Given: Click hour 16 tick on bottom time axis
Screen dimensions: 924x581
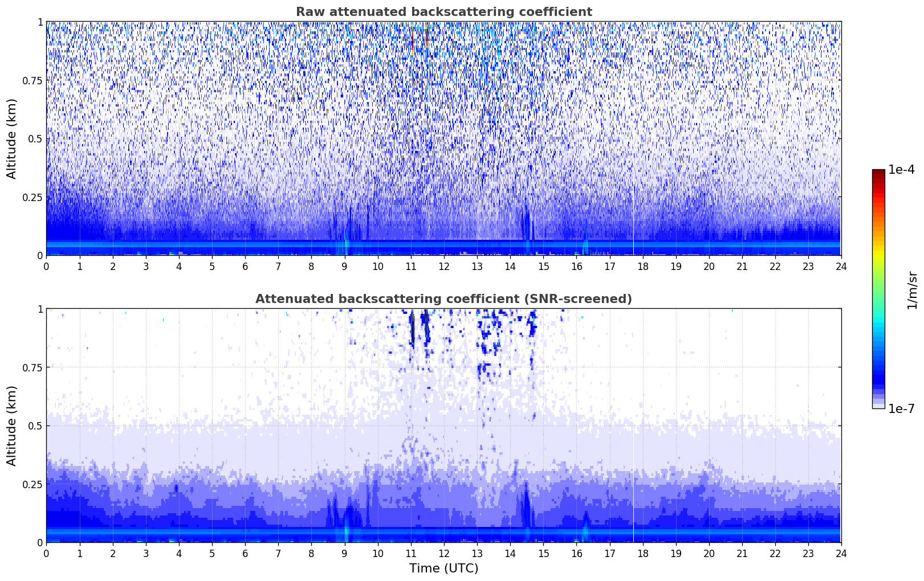Looking at the screenshot, I should (576, 553).
